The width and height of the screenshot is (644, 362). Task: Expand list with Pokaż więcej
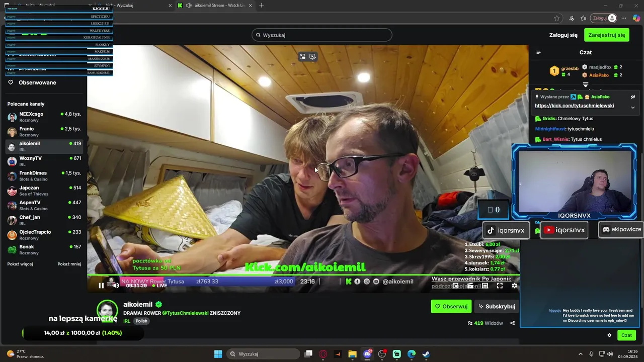tap(20, 264)
